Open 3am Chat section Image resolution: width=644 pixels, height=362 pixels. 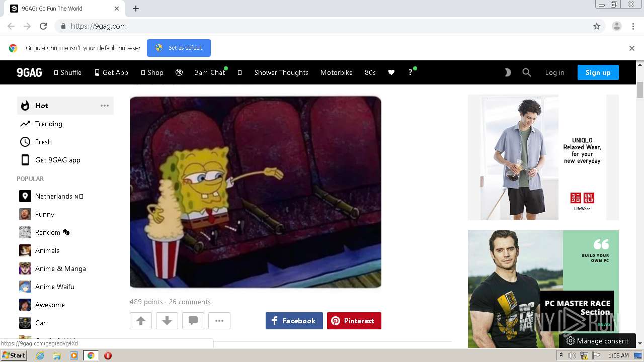coord(210,72)
